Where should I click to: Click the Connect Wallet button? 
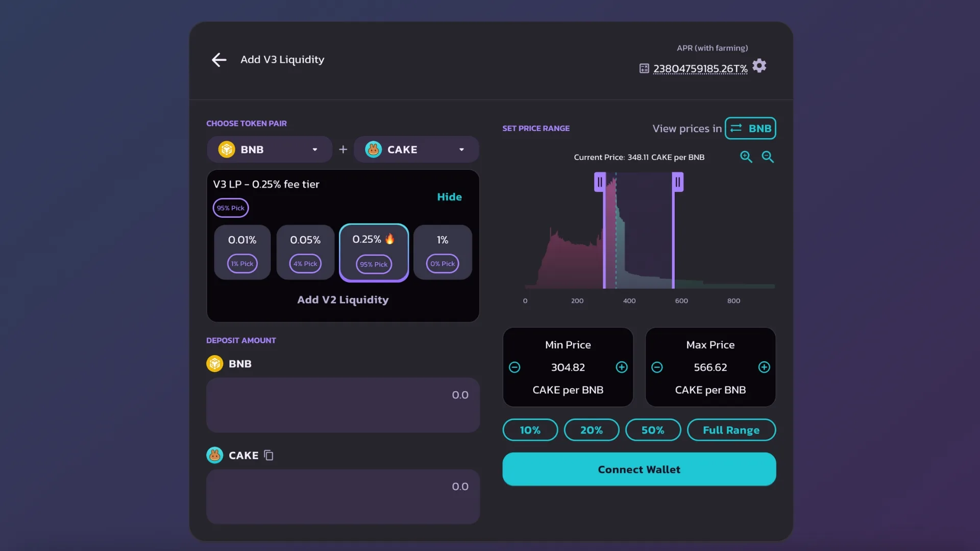(639, 469)
